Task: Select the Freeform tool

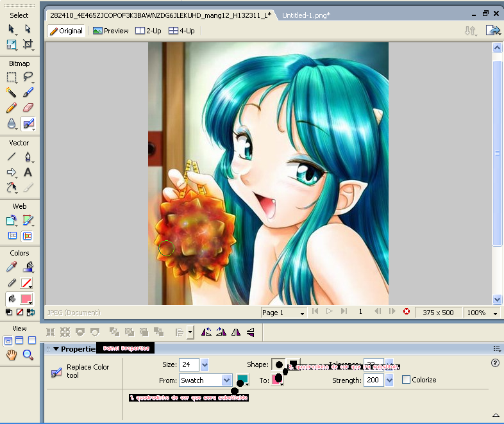Action: click(x=12, y=188)
